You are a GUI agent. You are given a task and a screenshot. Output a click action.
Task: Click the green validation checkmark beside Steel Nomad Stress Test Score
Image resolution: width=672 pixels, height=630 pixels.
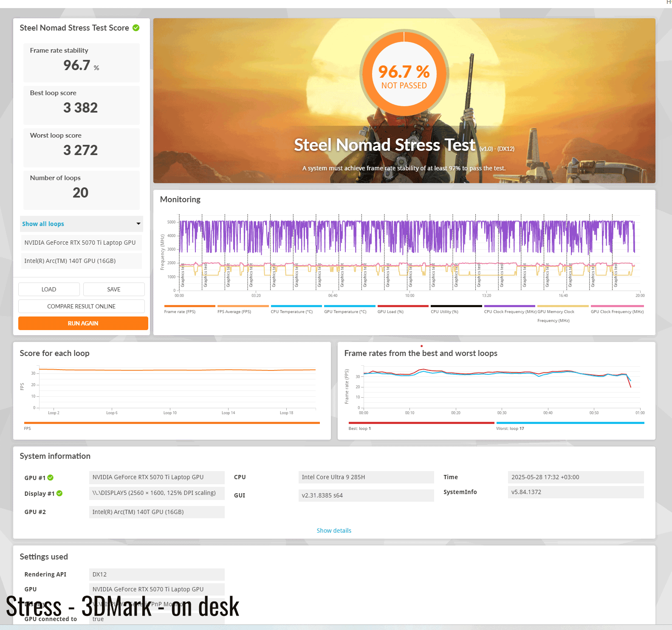tap(136, 28)
